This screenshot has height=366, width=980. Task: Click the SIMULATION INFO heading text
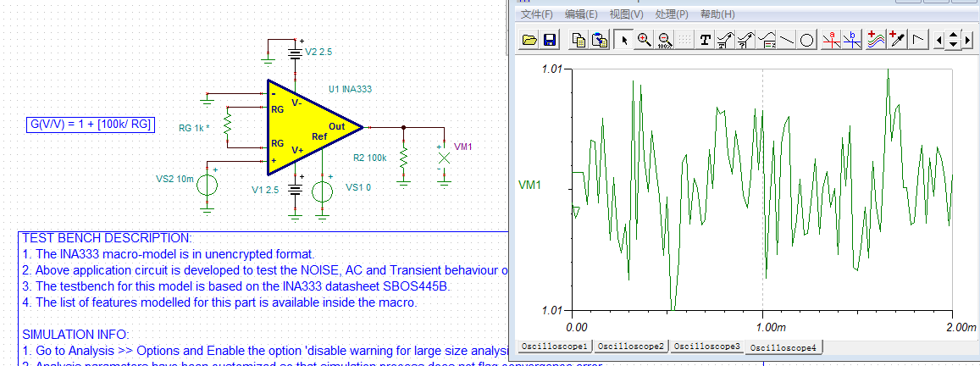75,335
